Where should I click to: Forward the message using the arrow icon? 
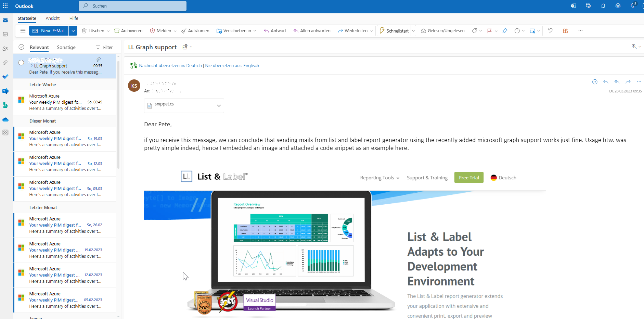[628, 82]
